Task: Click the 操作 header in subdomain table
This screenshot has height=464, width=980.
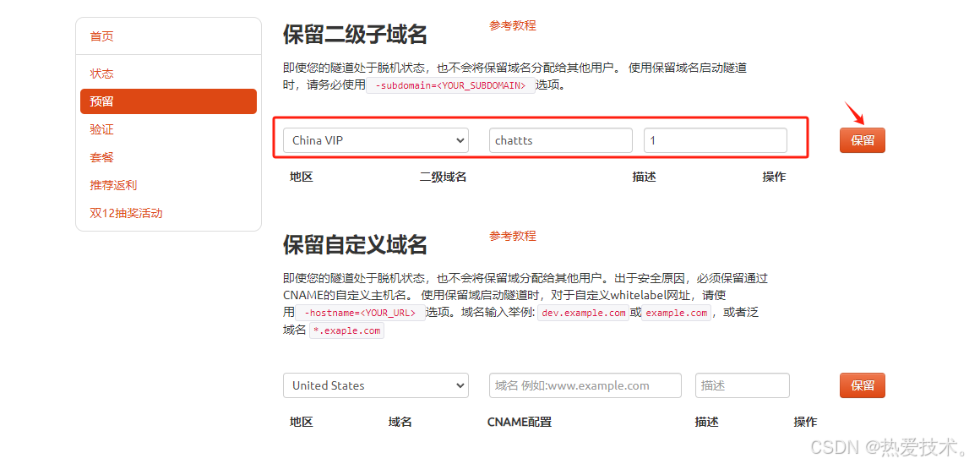Action: point(775,177)
